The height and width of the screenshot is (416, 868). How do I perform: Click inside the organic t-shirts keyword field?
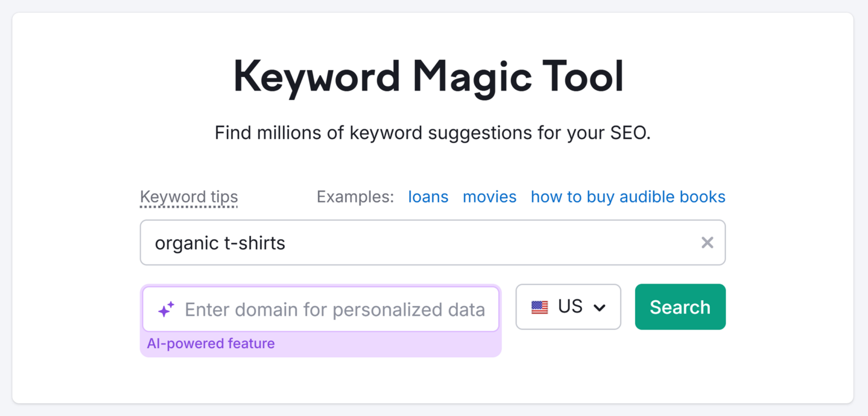pyautogui.click(x=396, y=242)
